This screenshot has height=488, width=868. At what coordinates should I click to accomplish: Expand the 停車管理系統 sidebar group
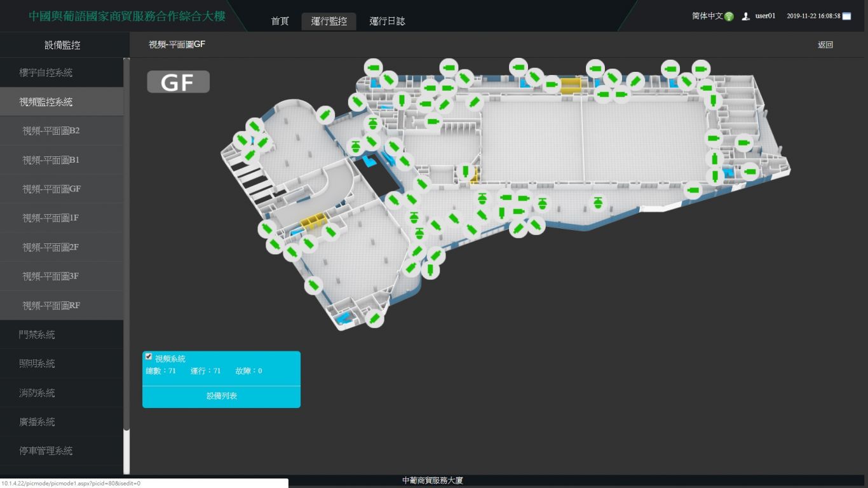tap(62, 451)
